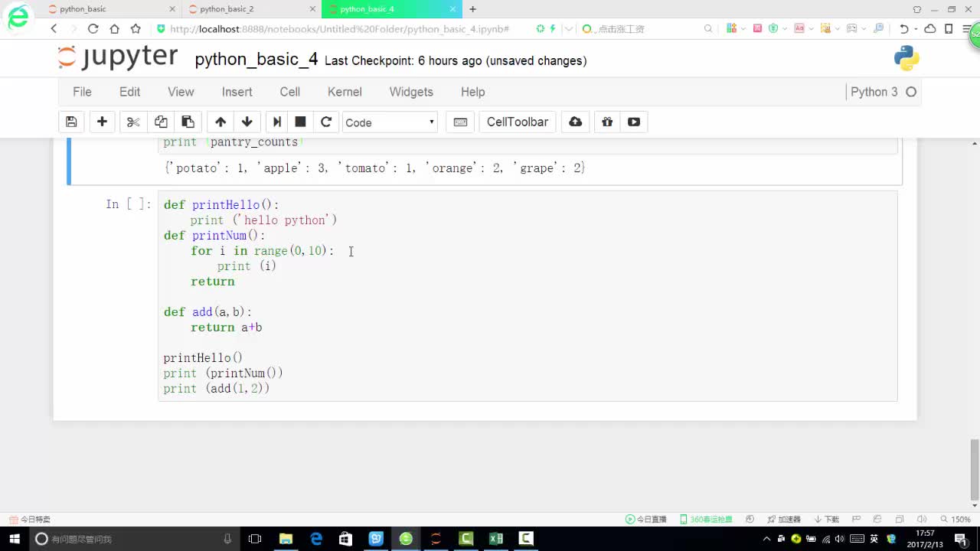Click the Cortana taskbar search box
Viewport: 980px width, 551px height.
click(136, 539)
